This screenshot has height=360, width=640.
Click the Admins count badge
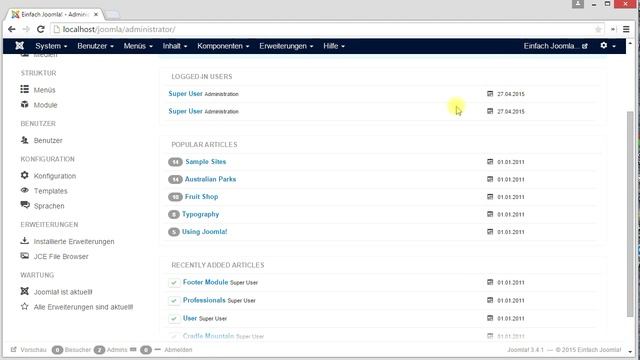(x=99, y=350)
